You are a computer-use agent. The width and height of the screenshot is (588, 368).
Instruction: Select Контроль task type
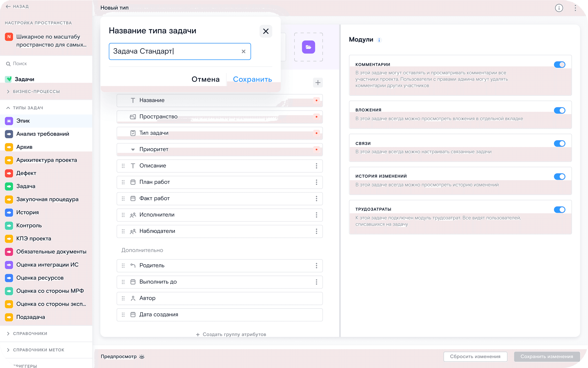tap(46, 225)
